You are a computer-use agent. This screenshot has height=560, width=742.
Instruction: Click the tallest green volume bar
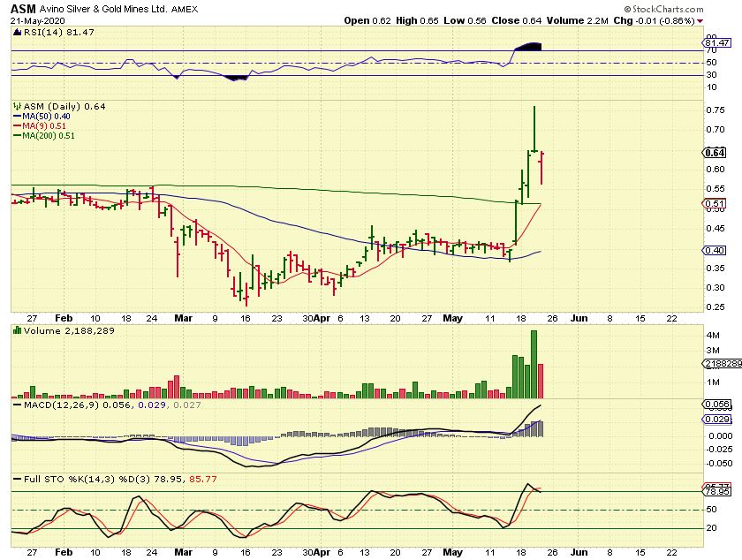(x=534, y=365)
